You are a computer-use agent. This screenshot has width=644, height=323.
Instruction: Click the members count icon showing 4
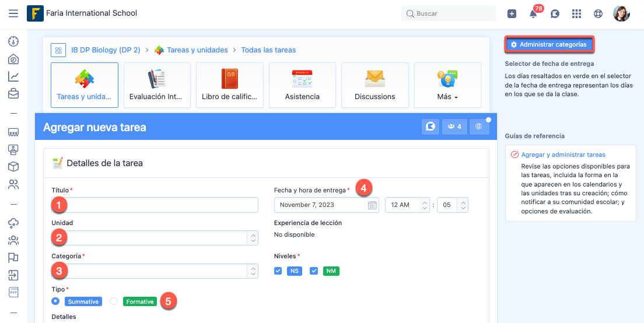point(454,127)
